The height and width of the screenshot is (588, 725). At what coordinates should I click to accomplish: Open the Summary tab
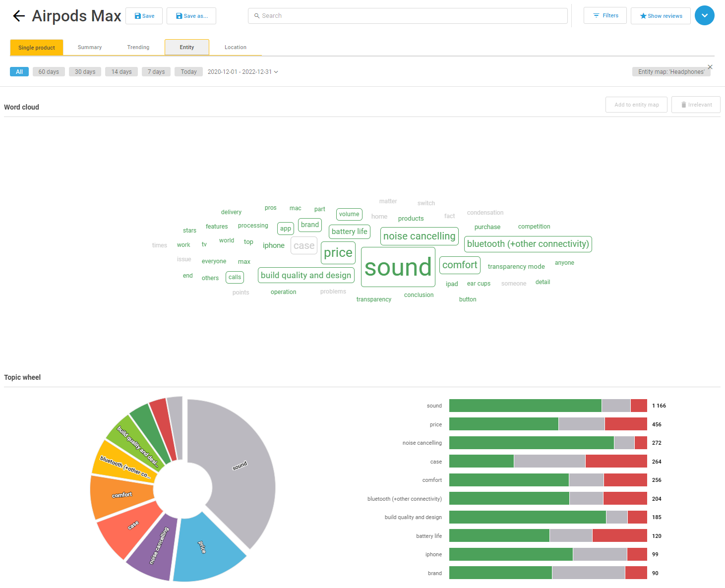pos(90,48)
